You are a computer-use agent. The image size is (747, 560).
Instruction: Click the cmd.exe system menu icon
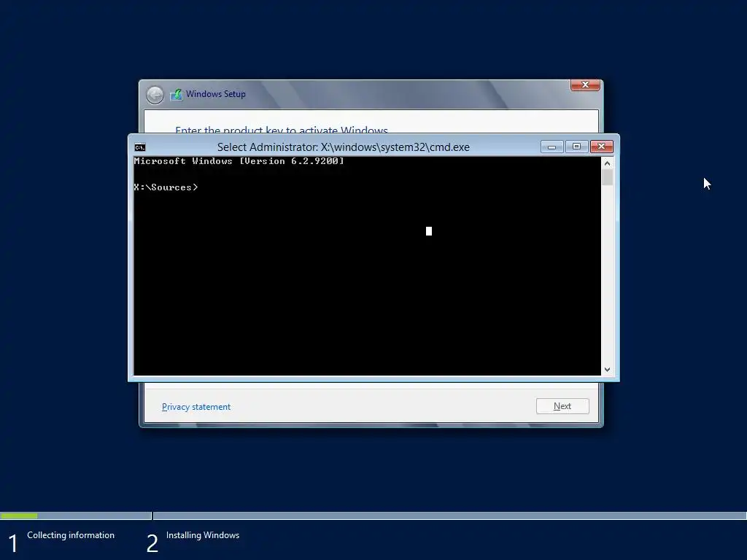pos(139,147)
